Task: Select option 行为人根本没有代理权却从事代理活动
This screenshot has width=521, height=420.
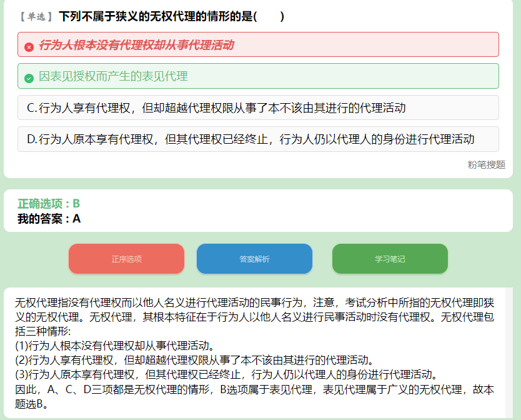Action: [258, 44]
